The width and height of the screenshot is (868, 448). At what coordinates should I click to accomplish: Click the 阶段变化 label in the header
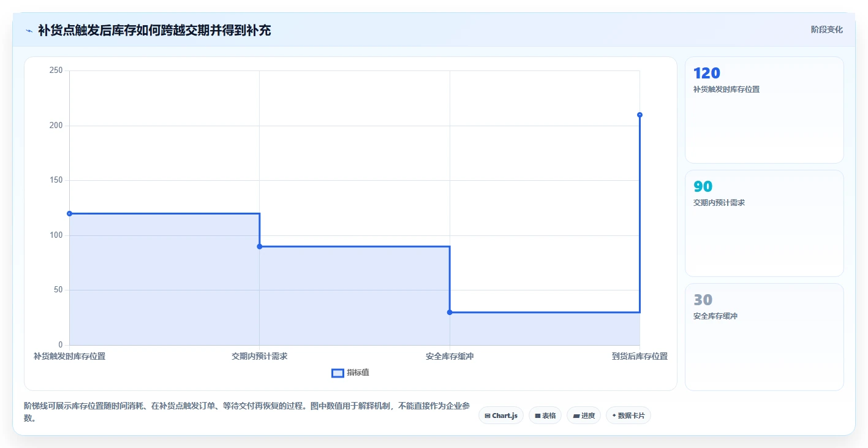pos(827,30)
